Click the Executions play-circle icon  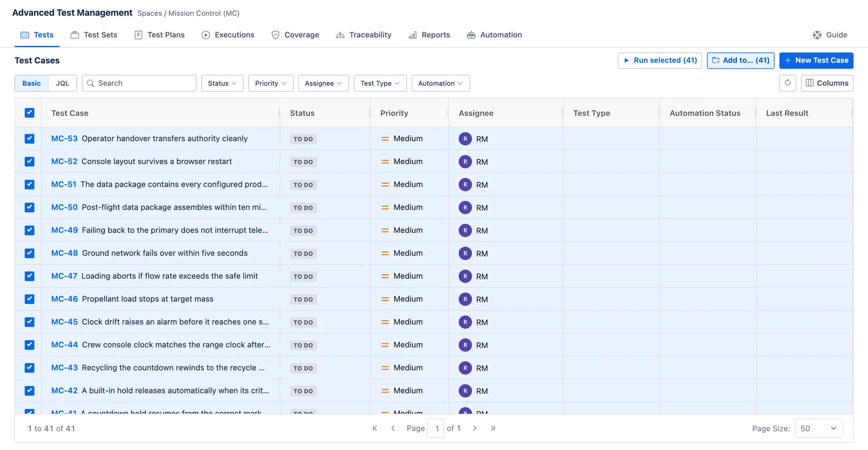coord(206,35)
